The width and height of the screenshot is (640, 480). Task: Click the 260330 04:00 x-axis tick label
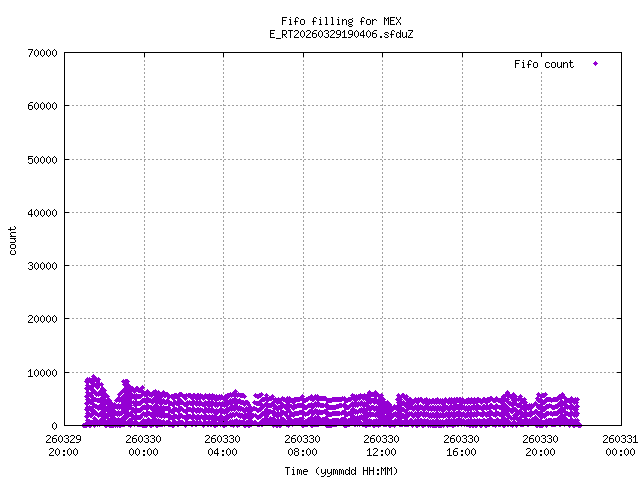pos(223,444)
